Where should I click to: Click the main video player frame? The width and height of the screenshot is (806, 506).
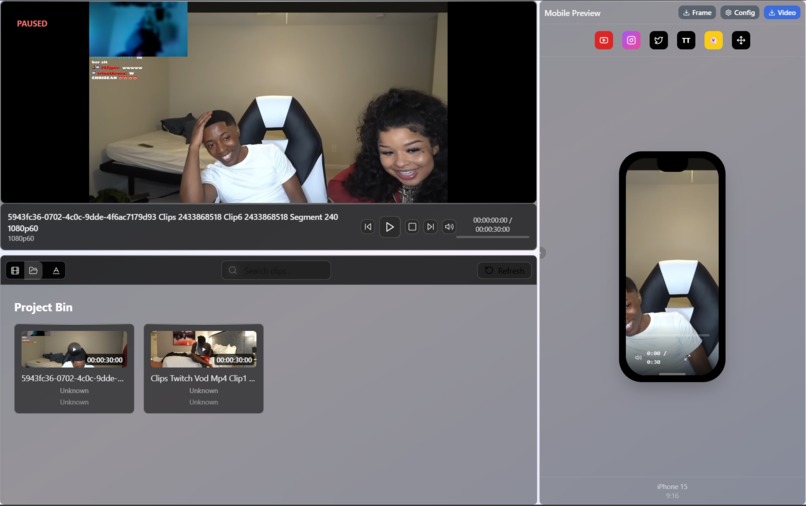pos(268,102)
